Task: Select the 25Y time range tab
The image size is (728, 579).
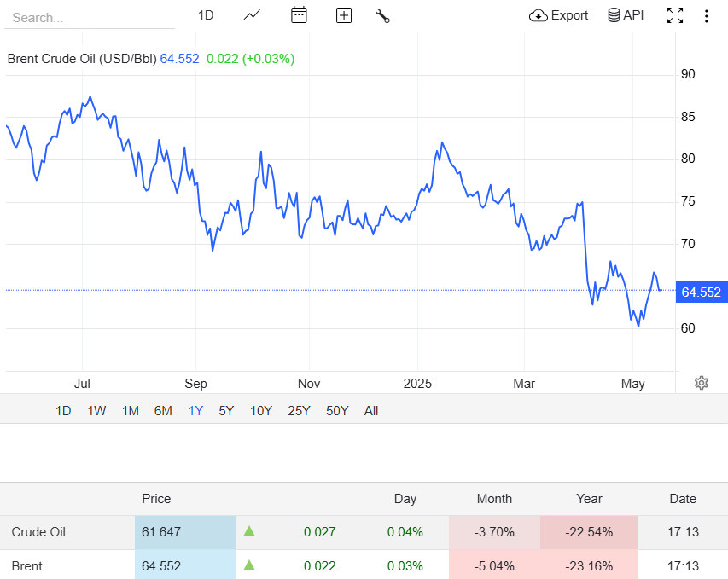Action: pos(299,411)
